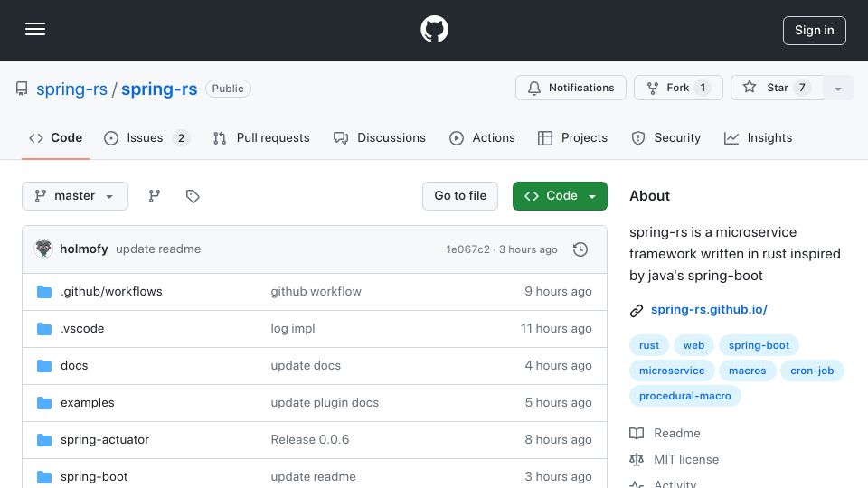Open the Security tab
868x488 pixels.
coord(666,137)
